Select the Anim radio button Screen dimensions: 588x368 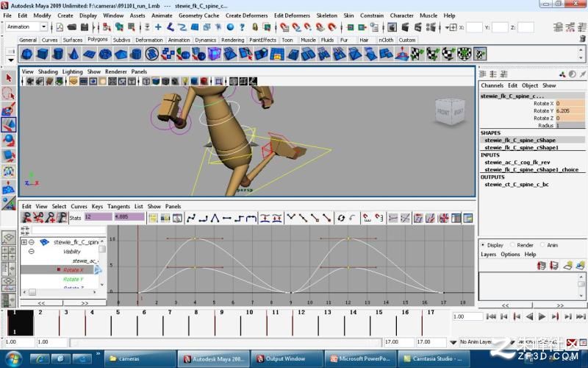[542, 245]
